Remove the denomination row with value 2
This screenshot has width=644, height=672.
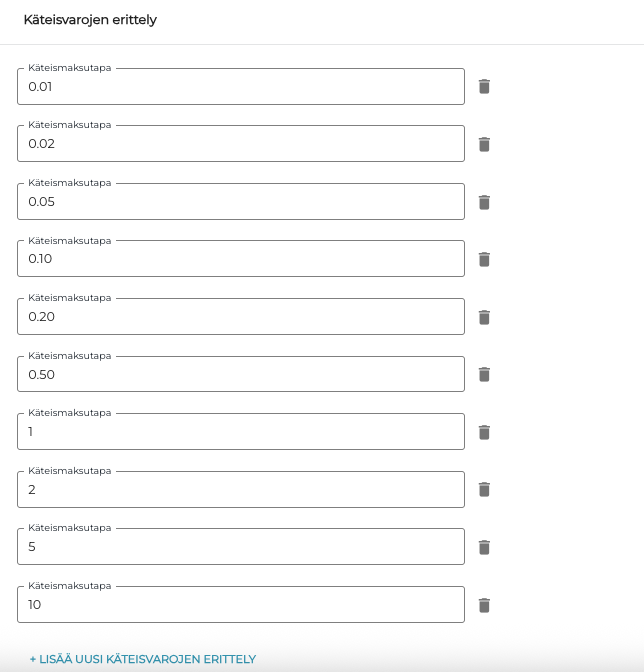(484, 490)
